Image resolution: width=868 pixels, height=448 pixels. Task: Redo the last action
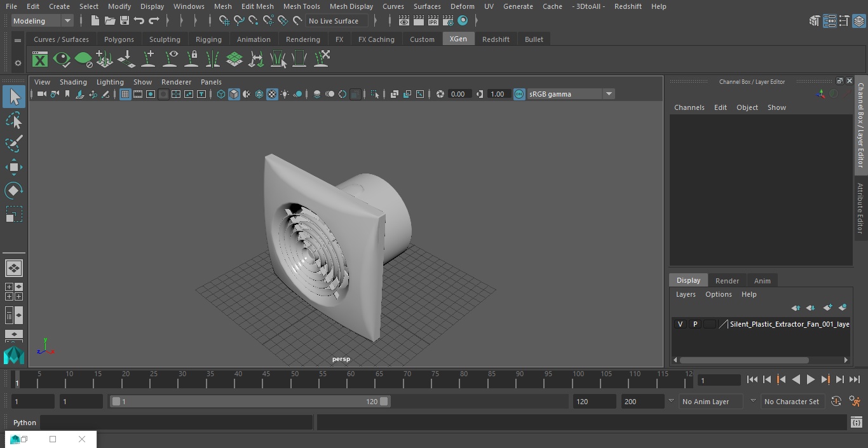(154, 21)
